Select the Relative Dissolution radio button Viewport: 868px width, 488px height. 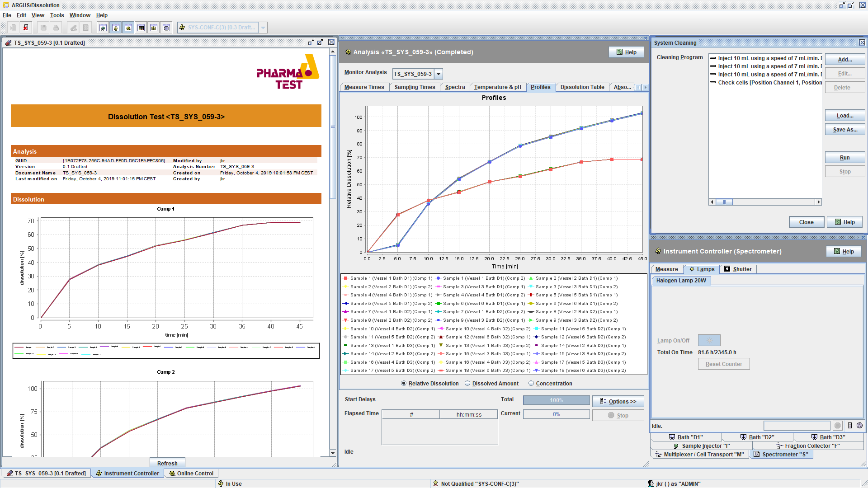pyautogui.click(x=404, y=384)
